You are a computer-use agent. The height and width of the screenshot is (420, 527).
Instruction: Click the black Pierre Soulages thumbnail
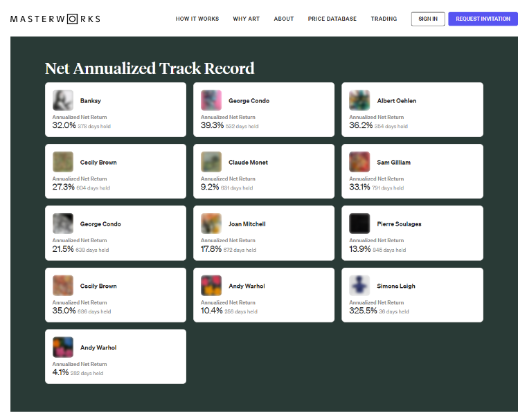coord(359,223)
